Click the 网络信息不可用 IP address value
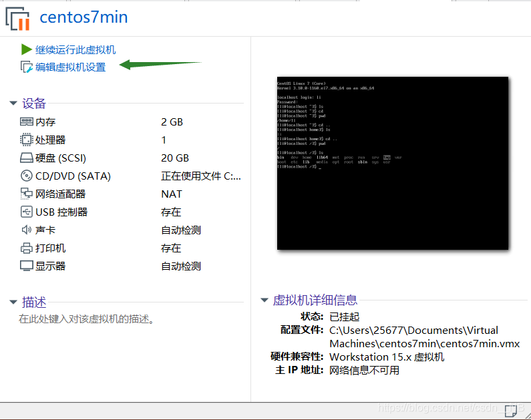This screenshot has width=531, height=420. (365, 370)
